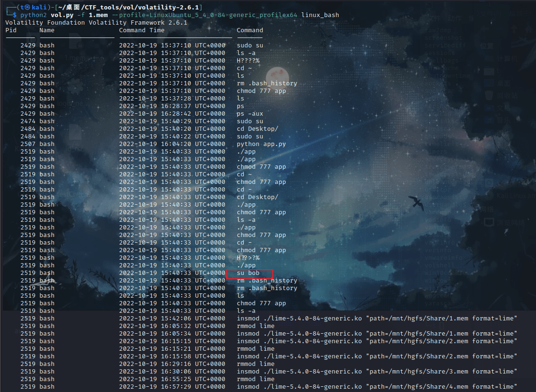Click the 'Command' column header
Image resolution: width=536 pixels, height=392 pixels.
tap(250, 30)
